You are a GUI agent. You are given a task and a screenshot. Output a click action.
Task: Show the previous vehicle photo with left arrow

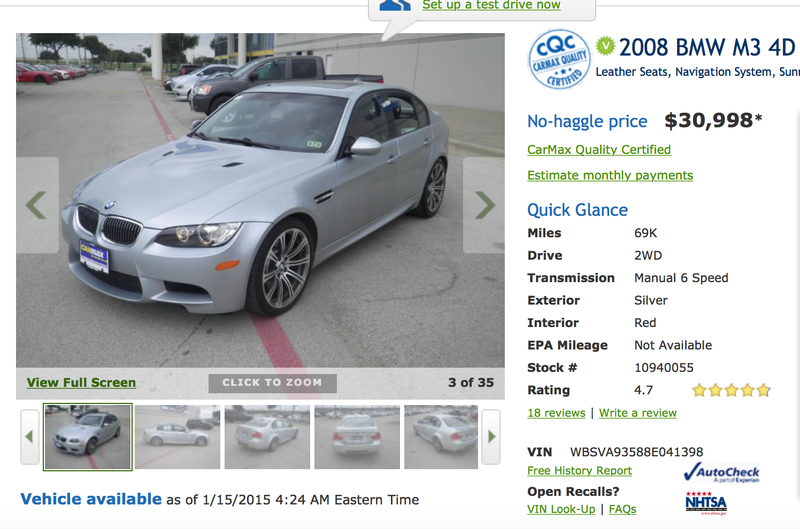pos(37,205)
